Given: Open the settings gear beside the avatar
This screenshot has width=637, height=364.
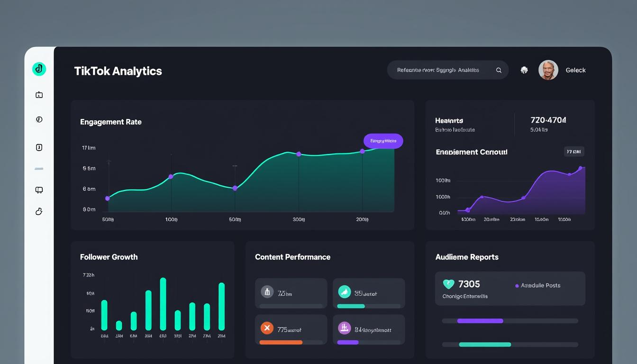Looking at the screenshot, I should 524,70.
